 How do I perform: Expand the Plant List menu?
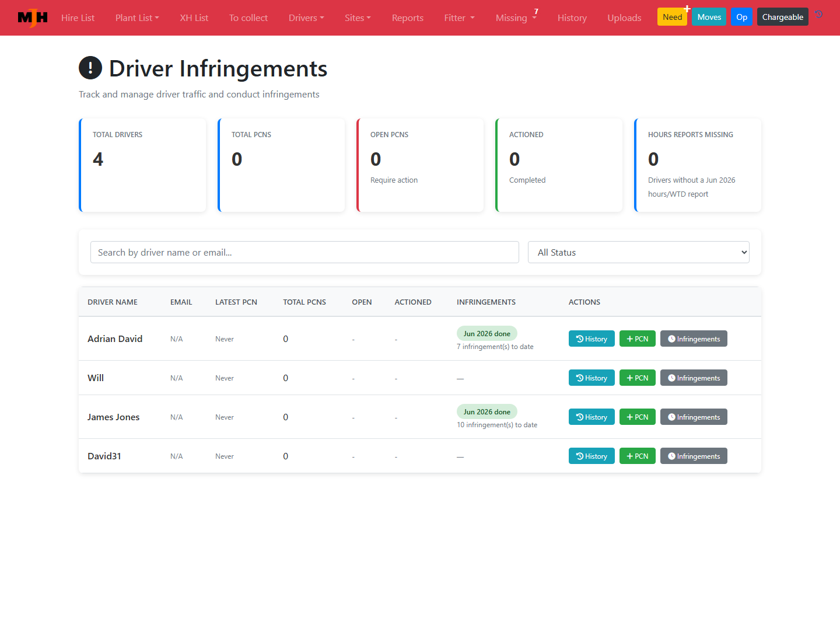tap(137, 18)
